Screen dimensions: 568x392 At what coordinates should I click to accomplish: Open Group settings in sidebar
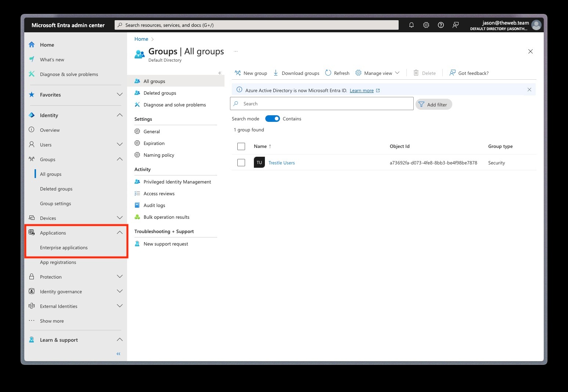pyautogui.click(x=55, y=204)
